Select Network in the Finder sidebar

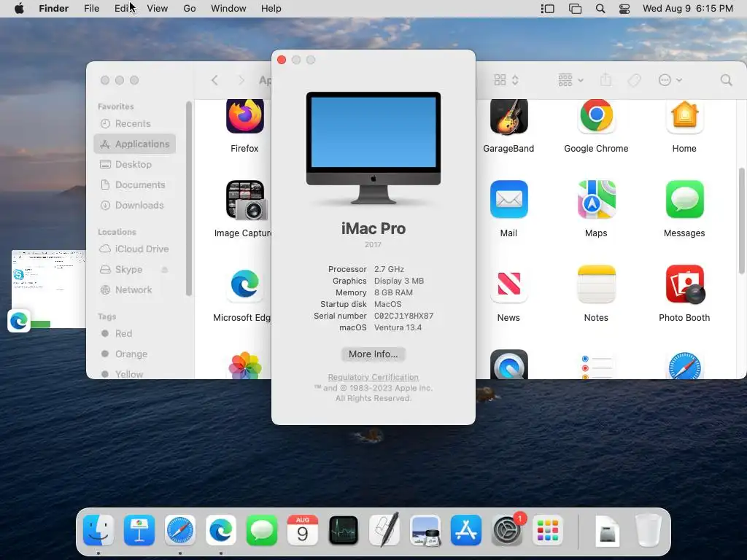135,289
